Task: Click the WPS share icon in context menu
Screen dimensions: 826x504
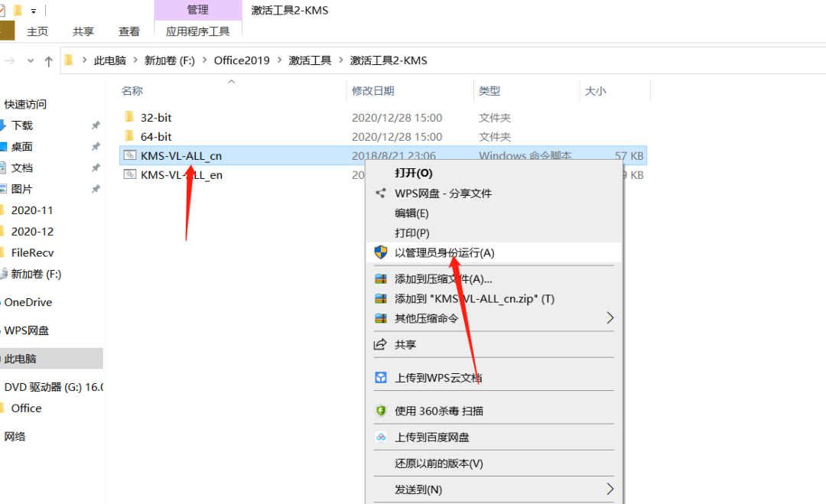Action: pos(380,193)
